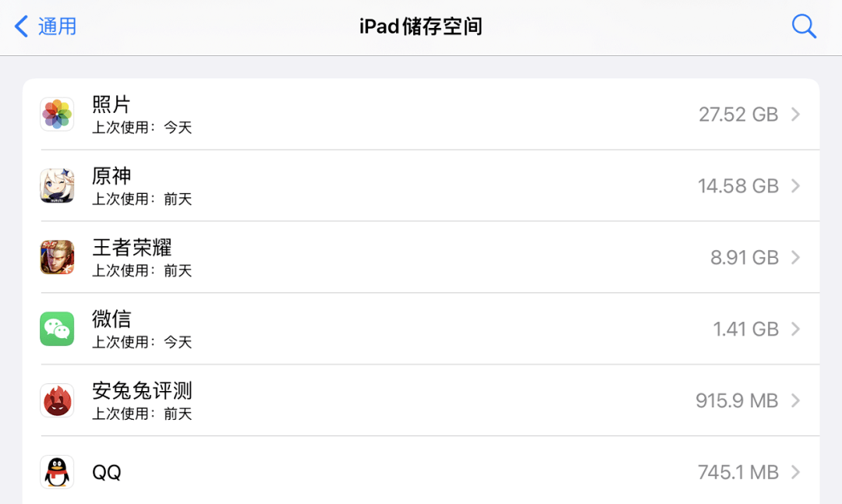Select the 照片 storage entry title

111,104
